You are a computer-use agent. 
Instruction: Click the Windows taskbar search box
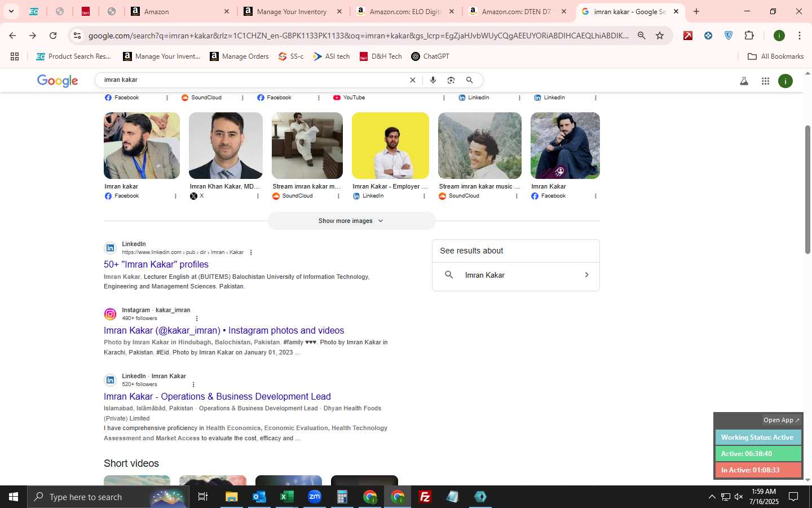[x=107, y=497]
